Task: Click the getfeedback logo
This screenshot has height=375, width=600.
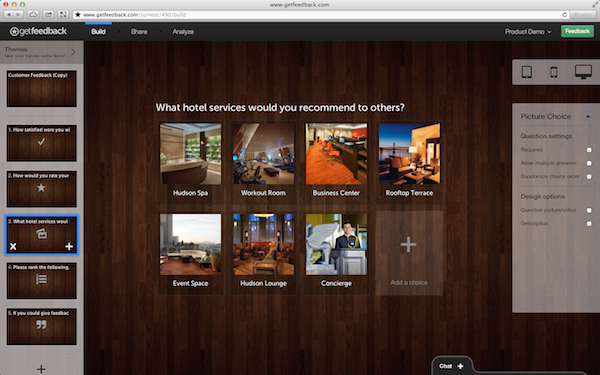Action: (38, 31)
